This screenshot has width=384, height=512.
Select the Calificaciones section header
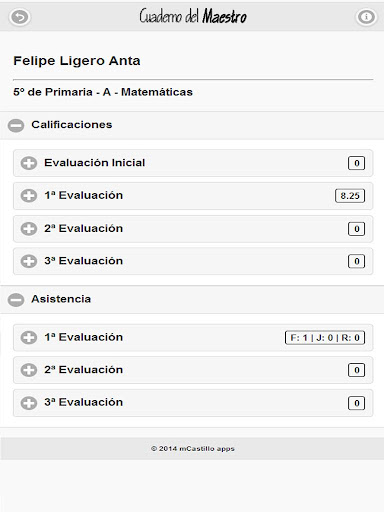(x=192, y=125)
